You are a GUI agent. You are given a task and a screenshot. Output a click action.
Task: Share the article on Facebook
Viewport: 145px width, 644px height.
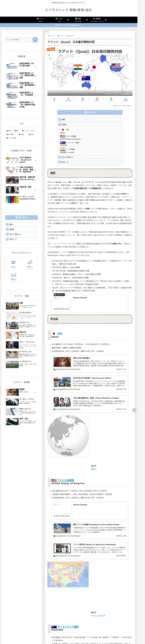click(x=68, y=99)
